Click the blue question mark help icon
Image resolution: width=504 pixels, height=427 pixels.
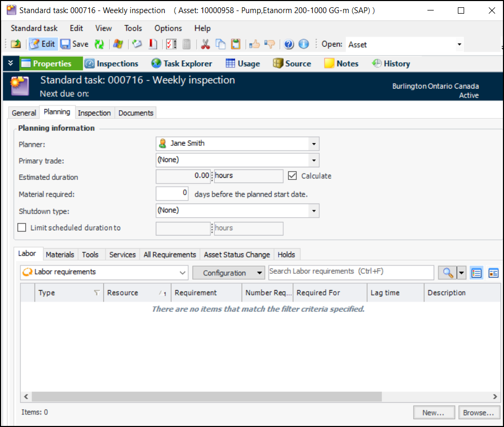point(288,44)
